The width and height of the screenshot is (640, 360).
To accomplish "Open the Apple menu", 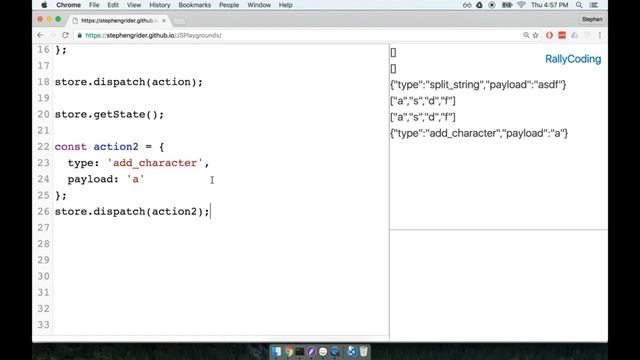I will [44, 5].
